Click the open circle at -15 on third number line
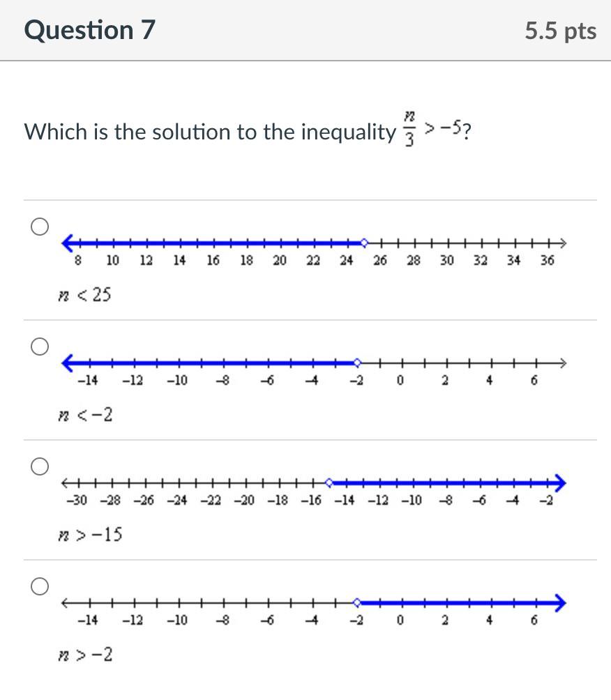Screen dimensions: 611x700 pos(329,482)
